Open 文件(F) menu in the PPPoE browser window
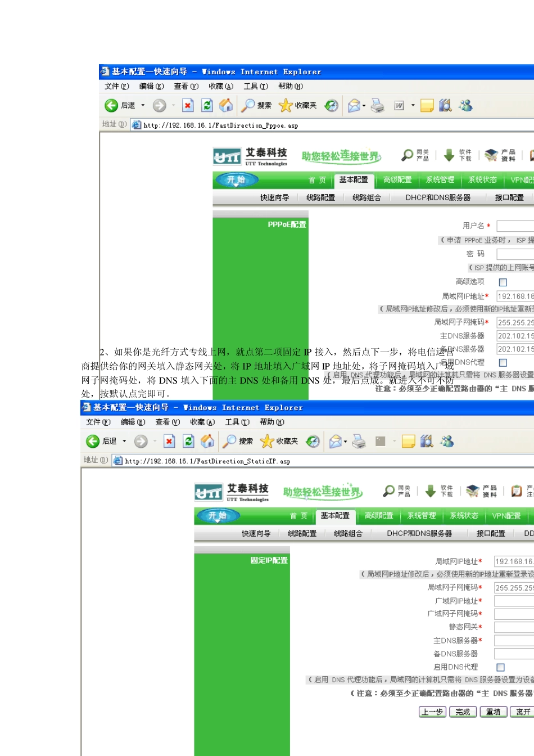This screenshot has height=756, width=534. tap(117, 86)
